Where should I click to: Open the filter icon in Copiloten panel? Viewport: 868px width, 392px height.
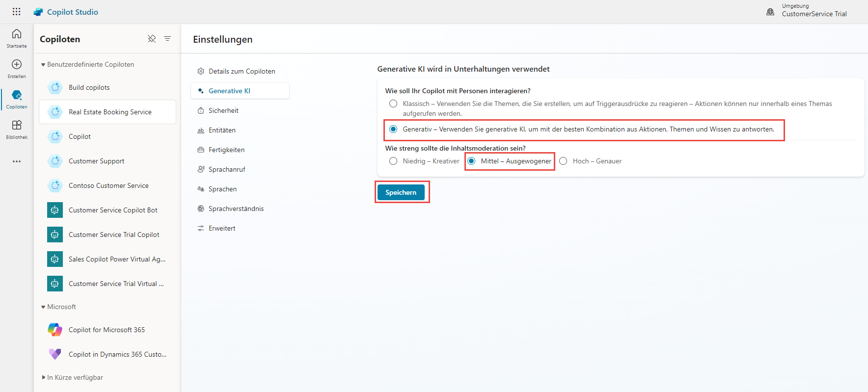click(167, 39)
